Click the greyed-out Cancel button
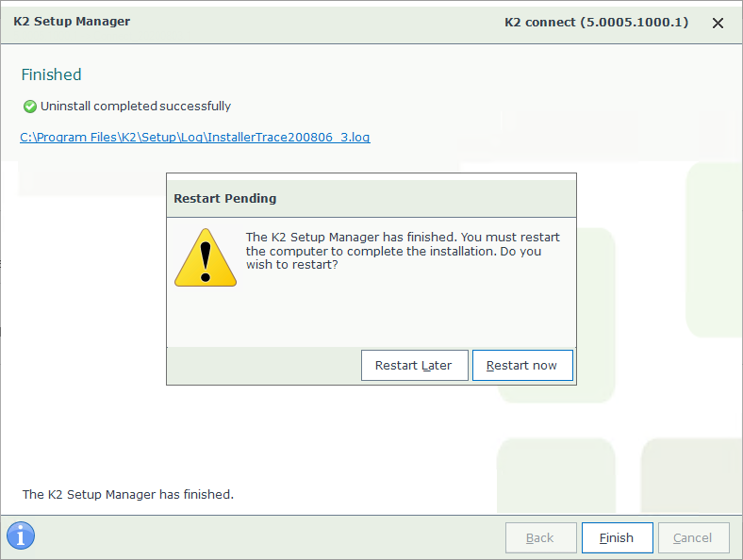 pos(693,537)
